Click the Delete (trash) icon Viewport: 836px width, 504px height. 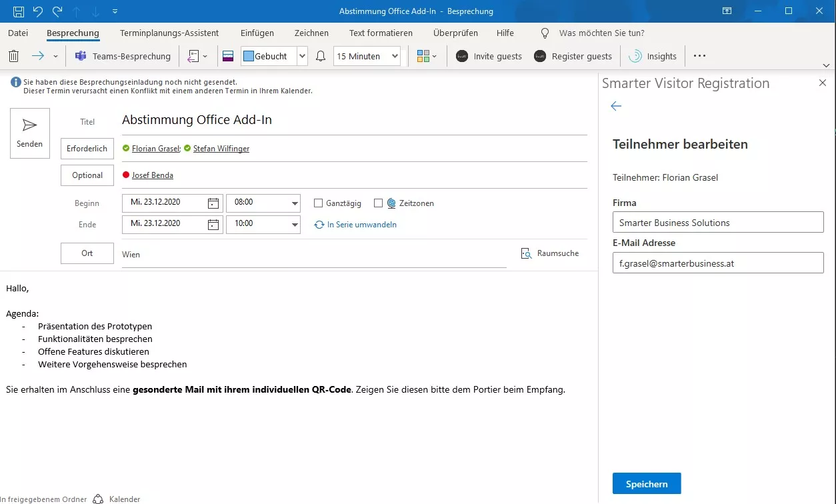click(x=13, y=56)
